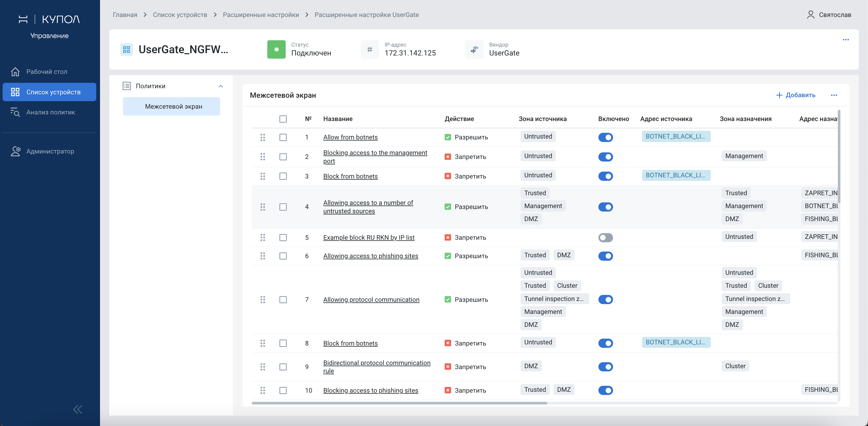Collapse the Политики section chevron
This screenshot has width=868, height=426.
pyautogui.click(x=221, y=86)
